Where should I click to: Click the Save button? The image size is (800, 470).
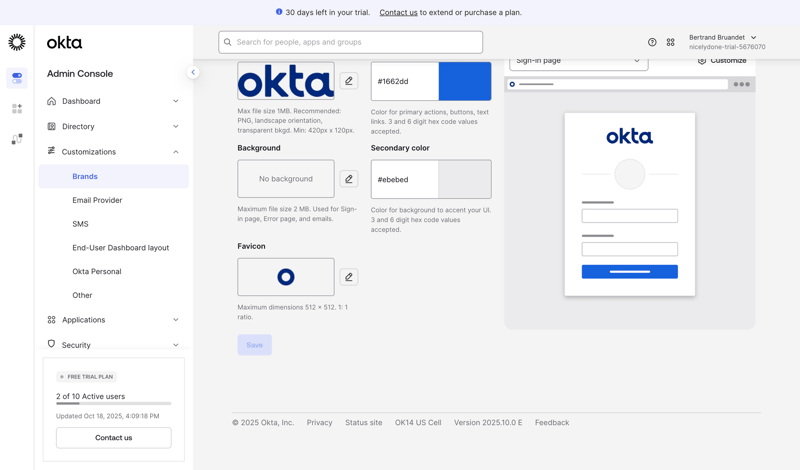pyautogui.click(x=255, y=345)
